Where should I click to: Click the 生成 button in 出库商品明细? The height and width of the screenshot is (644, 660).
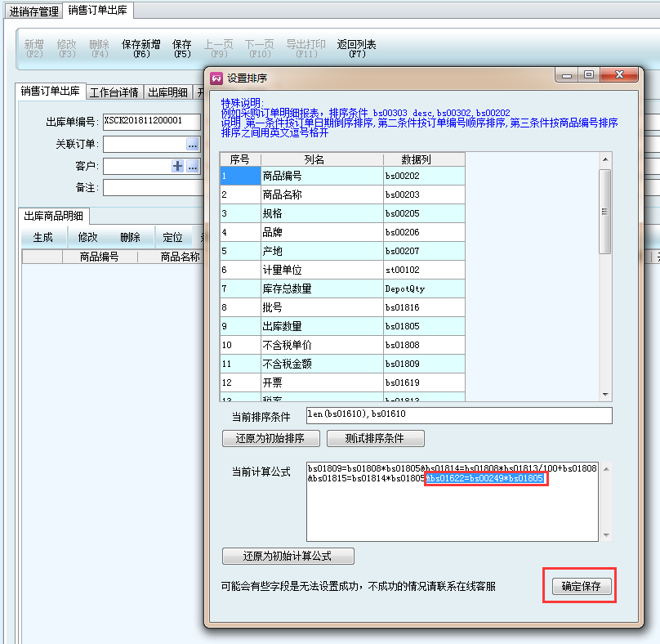[42, 237]
